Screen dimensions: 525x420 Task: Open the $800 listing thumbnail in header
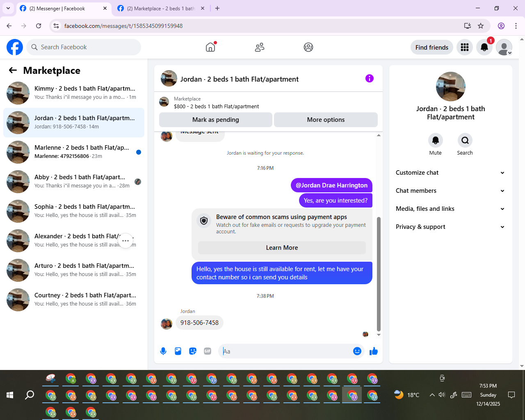click(164, 102)
